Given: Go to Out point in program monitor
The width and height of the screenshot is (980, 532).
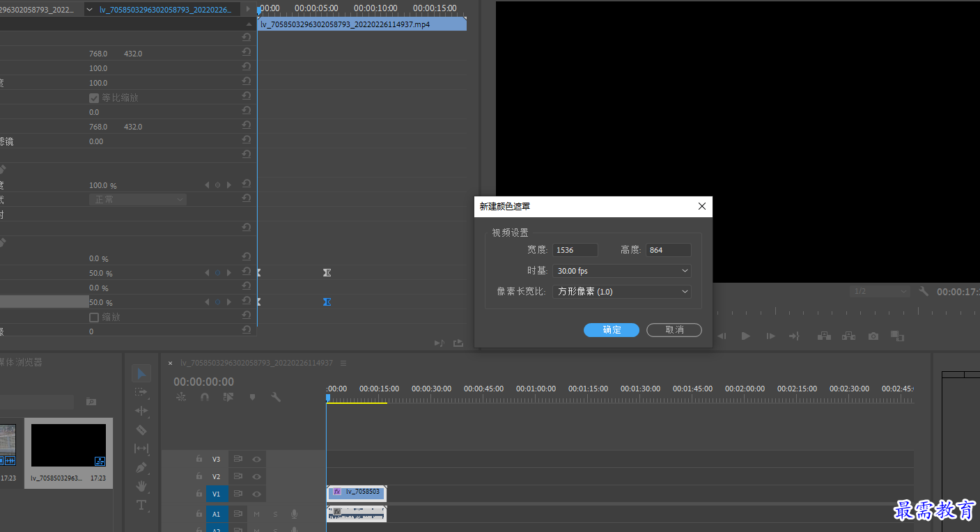Looking at the screenshot, I should (x=794, y=336).
